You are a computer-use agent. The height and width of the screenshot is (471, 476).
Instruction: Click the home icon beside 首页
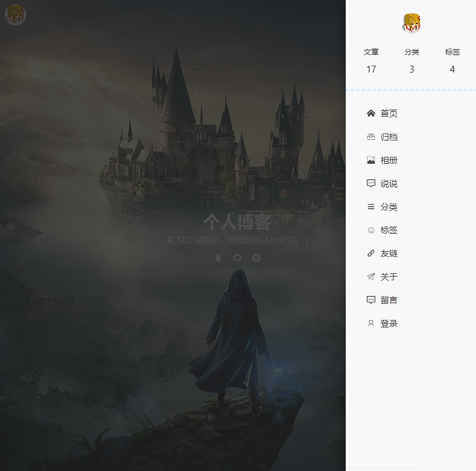(371, 113)
